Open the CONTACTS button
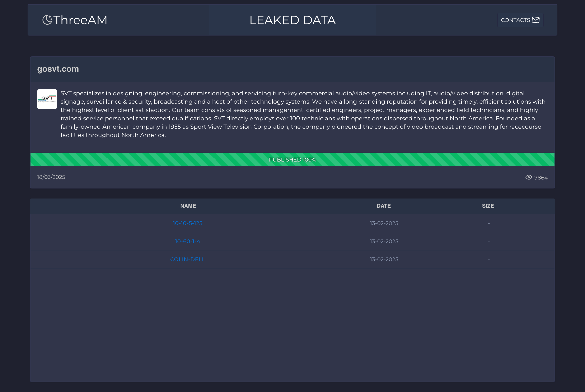Image resolution: width=585 pixels, height=392 pixels. click(x=520, y=20)
